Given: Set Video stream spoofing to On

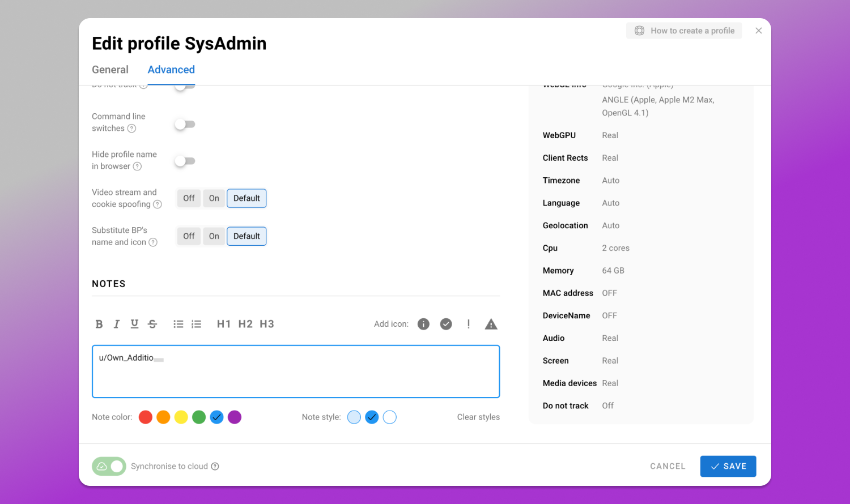Looking at the screenshot, I should tap(214, 198).
